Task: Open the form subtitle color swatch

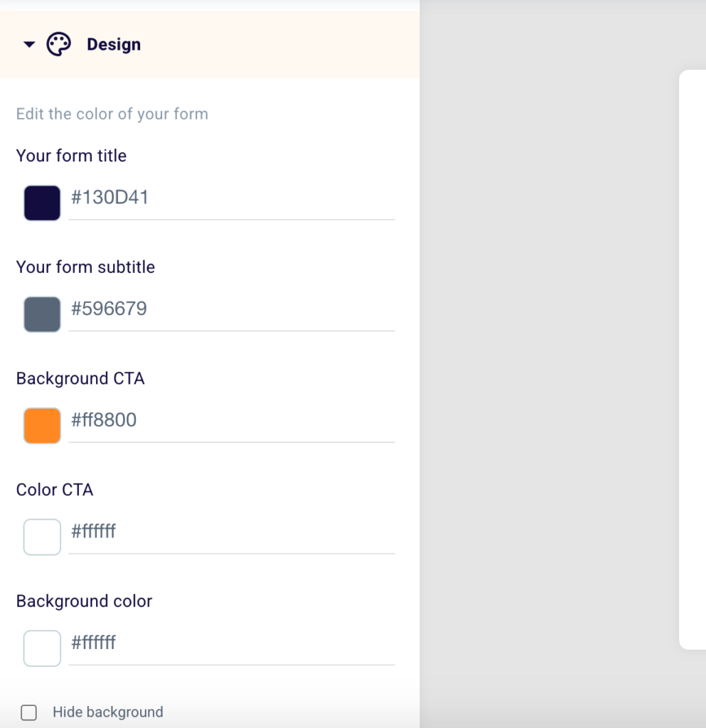Action: coord(42,314)
